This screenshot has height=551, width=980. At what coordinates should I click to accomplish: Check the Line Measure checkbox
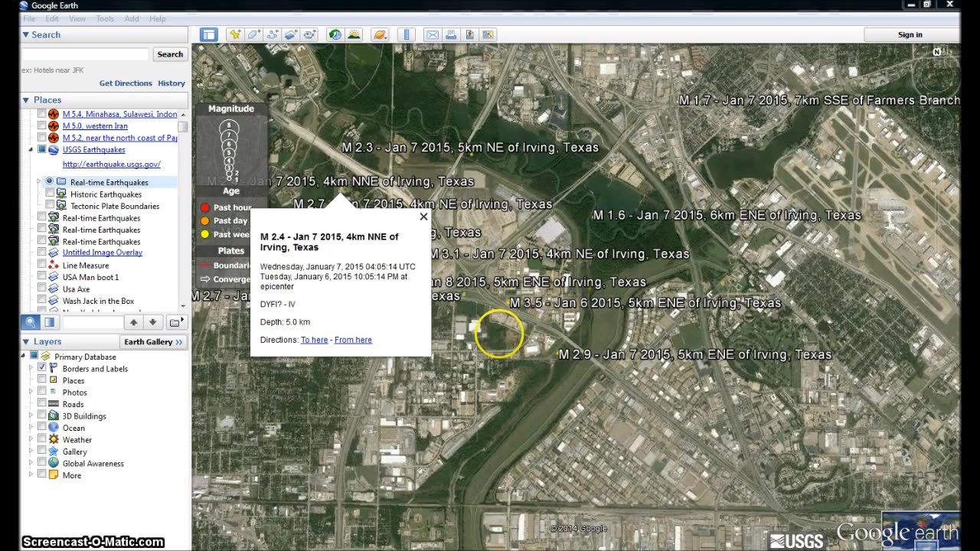point(42,265)
